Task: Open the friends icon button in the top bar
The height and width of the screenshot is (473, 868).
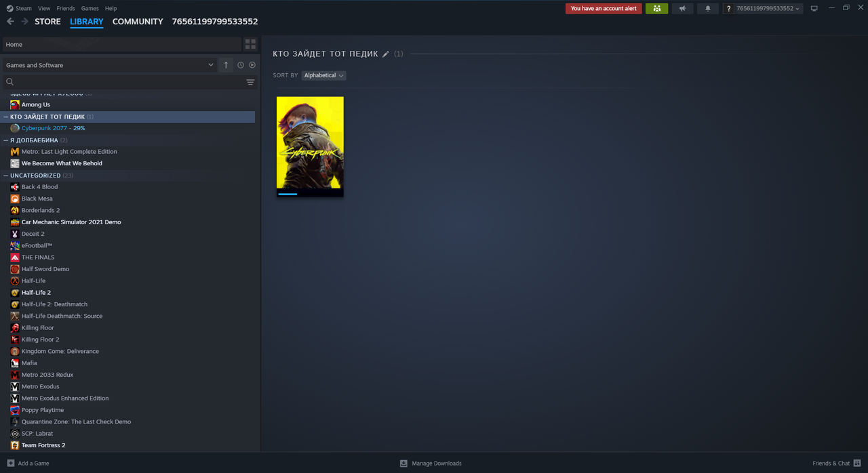Action: [x=656, y=9]
